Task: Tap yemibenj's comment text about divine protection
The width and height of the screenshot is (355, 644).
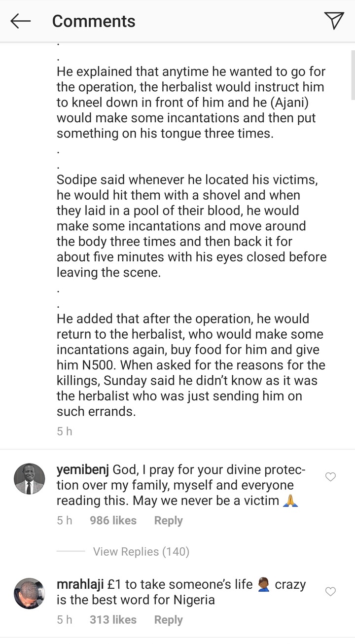Action: pyautogui.click(x=182, y=486)
